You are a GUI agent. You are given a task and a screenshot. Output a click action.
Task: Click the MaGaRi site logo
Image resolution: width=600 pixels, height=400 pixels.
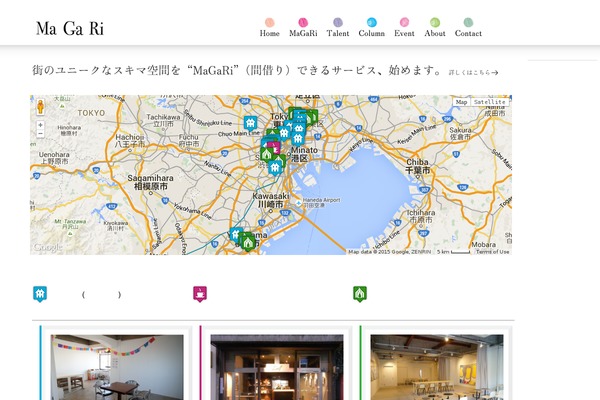[70, 28]
